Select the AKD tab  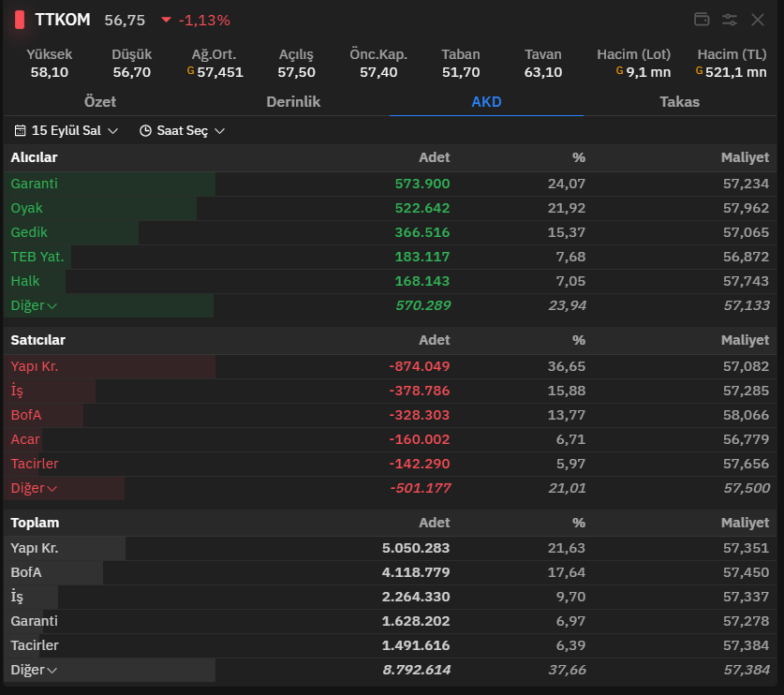(x=486, y=102)
